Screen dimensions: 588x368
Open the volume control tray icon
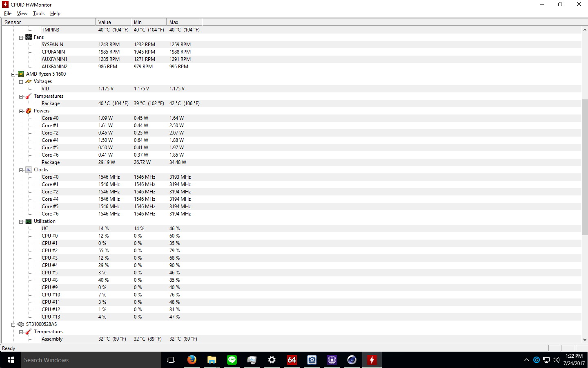click(556, 360)
